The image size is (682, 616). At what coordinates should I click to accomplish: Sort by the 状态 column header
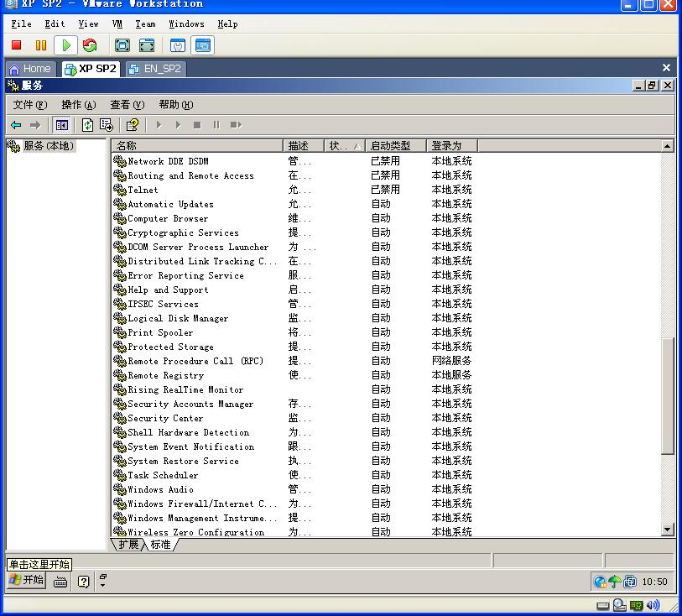(345, 146)
